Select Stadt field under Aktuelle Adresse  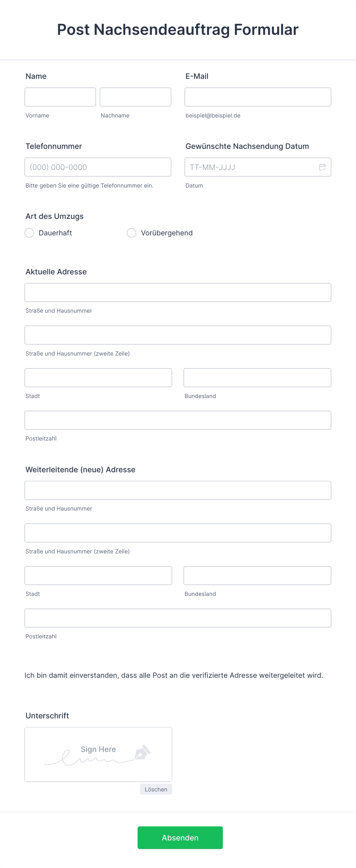pyautogui.click(x=98, y=378)
